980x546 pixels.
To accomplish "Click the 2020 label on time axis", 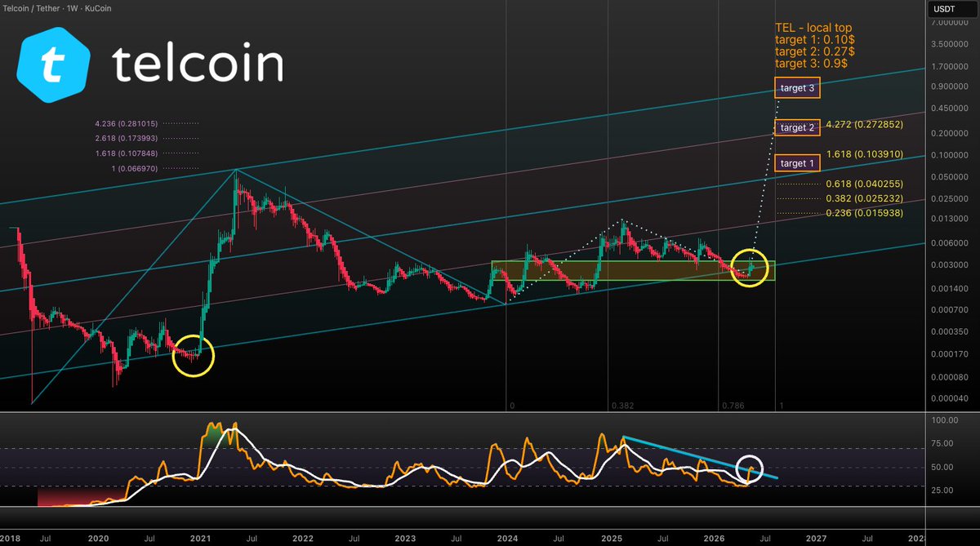I will [98, 539].
